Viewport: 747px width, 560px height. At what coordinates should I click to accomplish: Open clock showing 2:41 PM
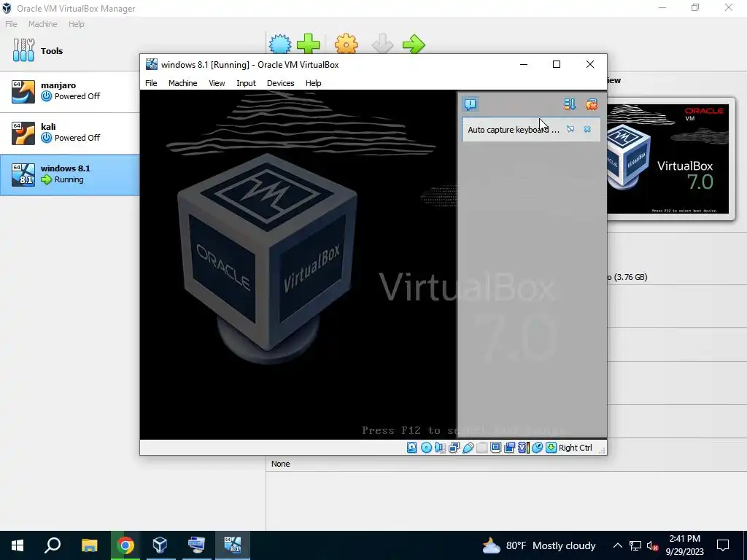pyautogui.click(x=684, y=545)
